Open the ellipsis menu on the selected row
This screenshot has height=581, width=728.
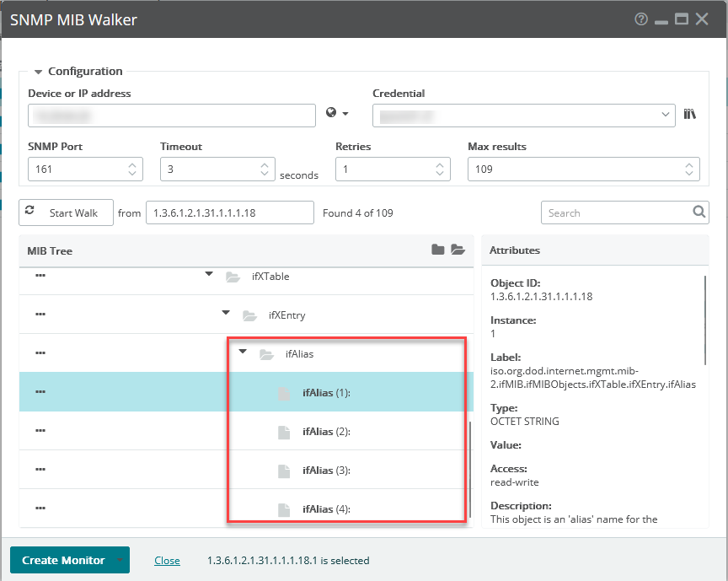(40, 392)
